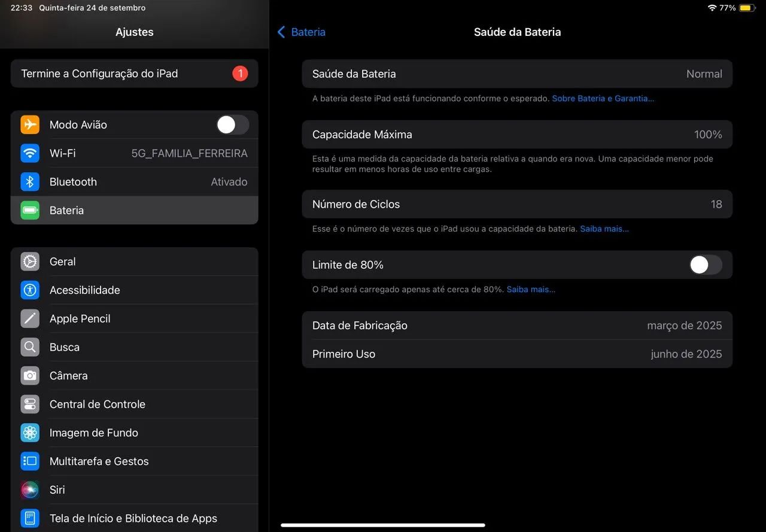Tap the 22:33 clock in status bar
Image resolution: width=766 pixels, height=532 pixels.
coord(22,8)
